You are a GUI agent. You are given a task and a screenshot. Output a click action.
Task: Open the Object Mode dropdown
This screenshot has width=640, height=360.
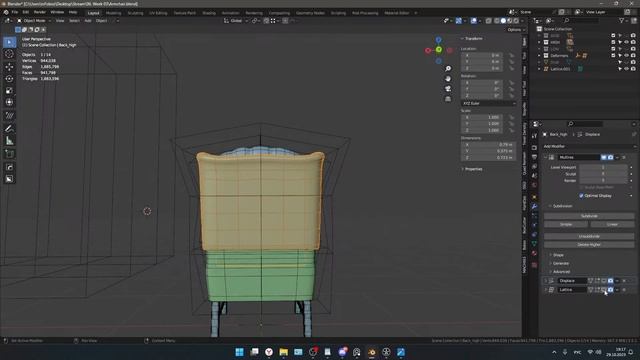click(34, 20)
